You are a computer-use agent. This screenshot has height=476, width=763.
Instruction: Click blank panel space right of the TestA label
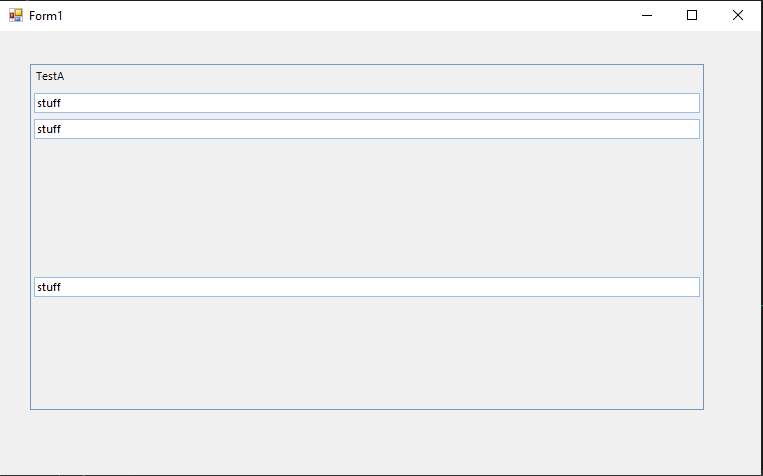[384, 76]
